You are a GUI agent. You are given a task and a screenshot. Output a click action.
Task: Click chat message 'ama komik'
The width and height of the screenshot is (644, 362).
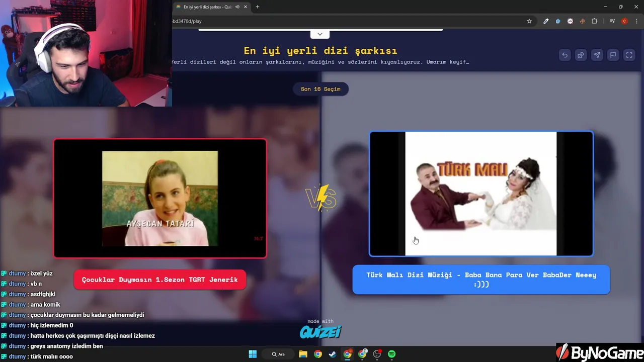(45, 305)
